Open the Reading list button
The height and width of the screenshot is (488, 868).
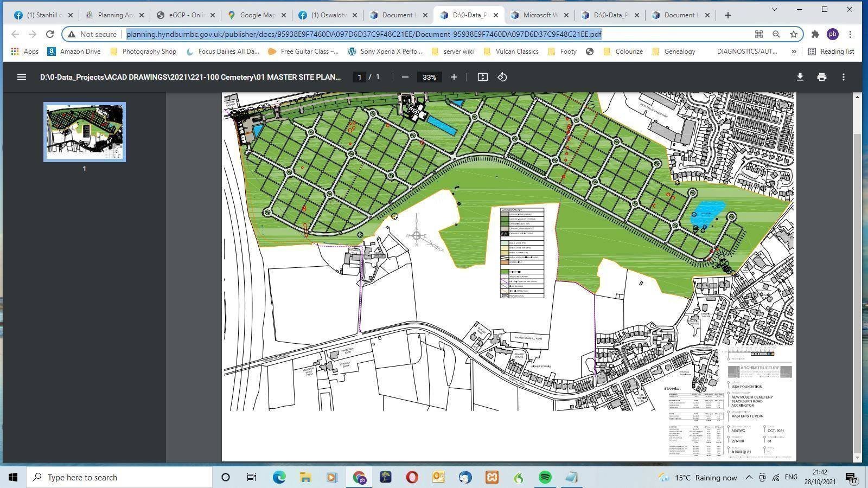pyautogui.click(x=831, y=52)
